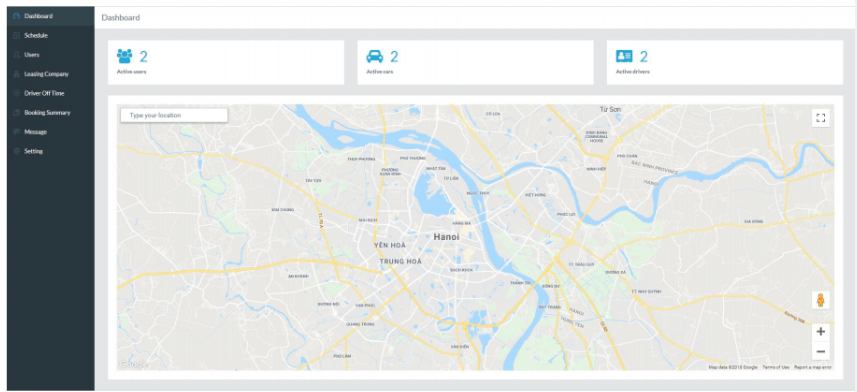Click the Booking Summary icon
The height and width of the screenshot is (392, 857).
16,113
